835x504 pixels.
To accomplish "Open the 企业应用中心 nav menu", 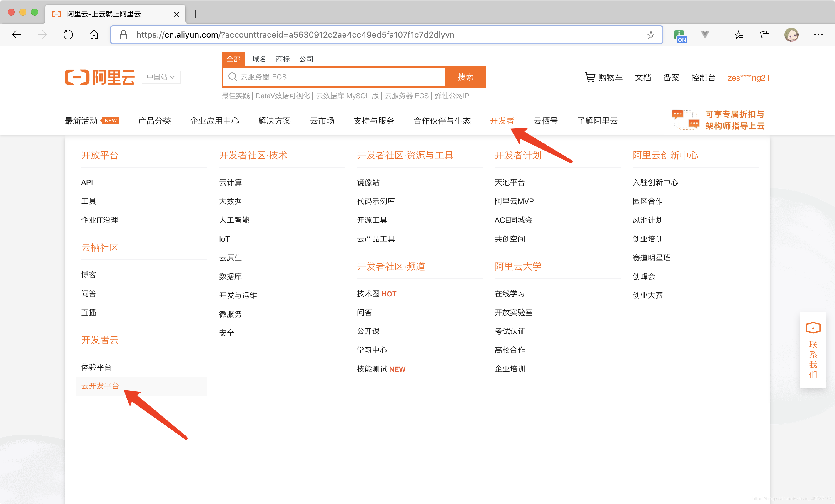I will pos(215,121).
